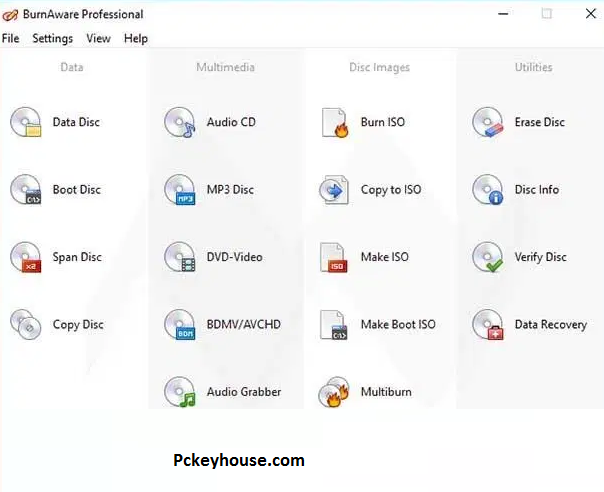
Task: Click the Verify Disc checkmark icon
Action: tap(488, 257)
